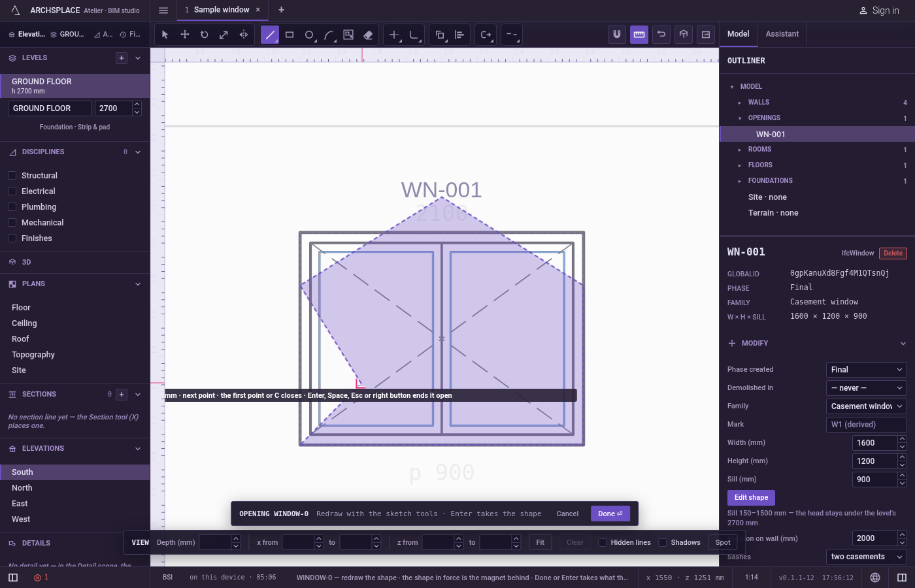The height and width of the screenshot is (588, 915).
Task: Activate the Move tool
Action: 185,35
